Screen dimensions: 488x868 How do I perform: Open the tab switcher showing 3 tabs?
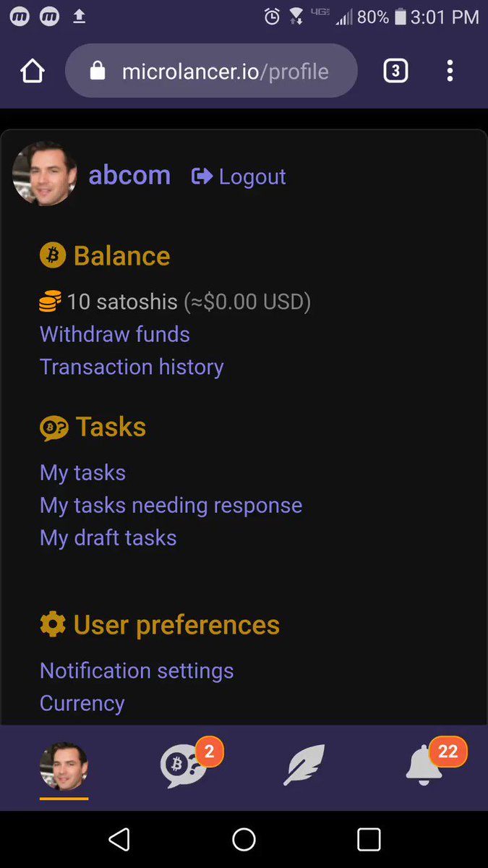pos(395,71)
